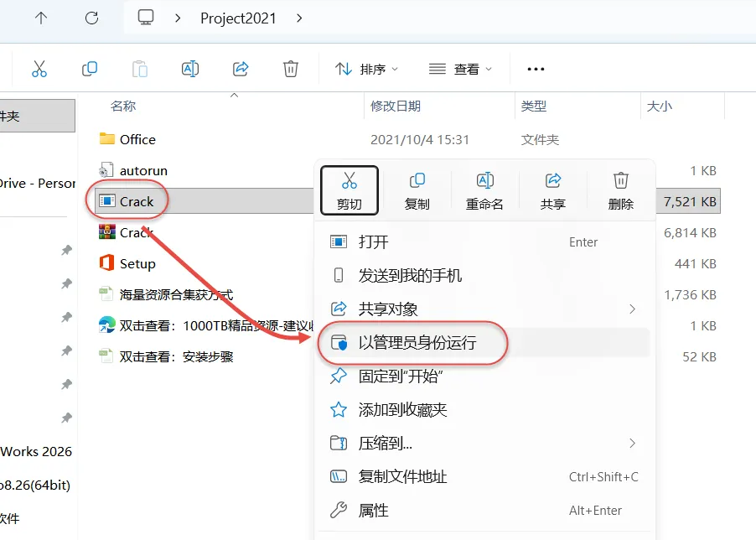
Task: Click the toolbar Delete trash icon
Action: 291,69
